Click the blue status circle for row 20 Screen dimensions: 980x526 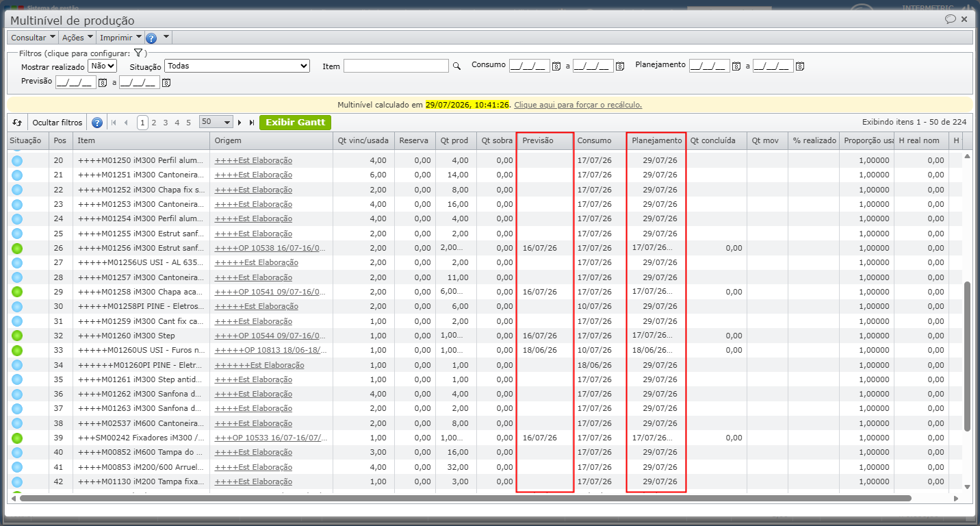(x=17, y=160)
